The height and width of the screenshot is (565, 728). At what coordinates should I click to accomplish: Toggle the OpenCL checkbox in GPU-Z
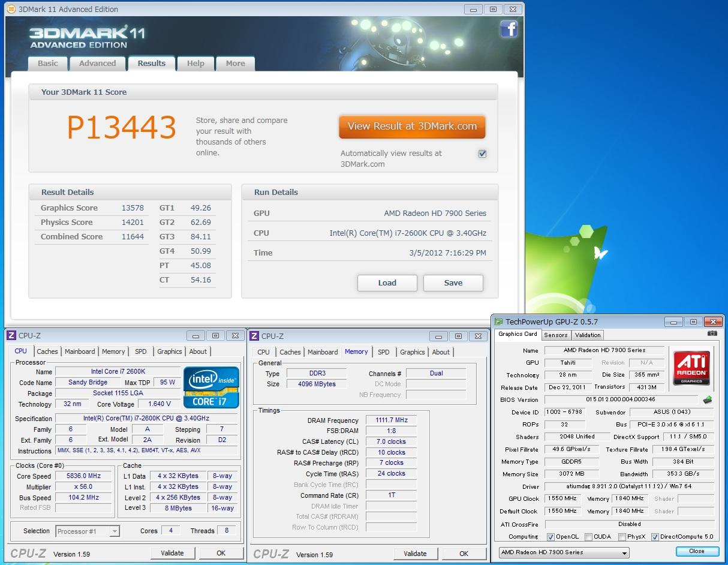pyautogui.click(x=550, y=537)
